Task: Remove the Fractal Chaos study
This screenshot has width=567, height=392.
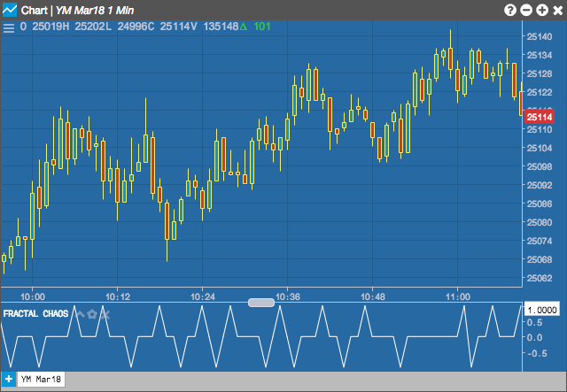Action: pyautogui.click(x=105, y=314)
